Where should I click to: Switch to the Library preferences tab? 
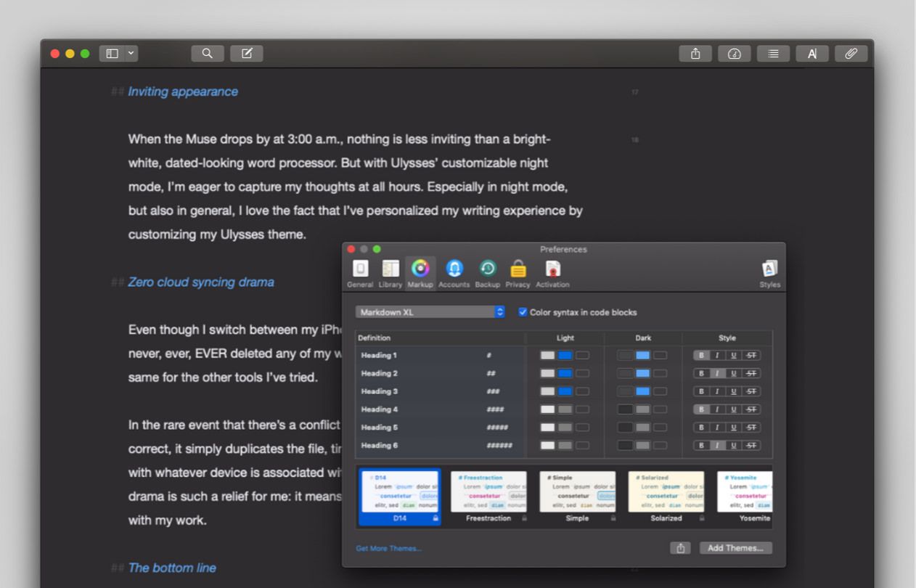pos(390,274)
